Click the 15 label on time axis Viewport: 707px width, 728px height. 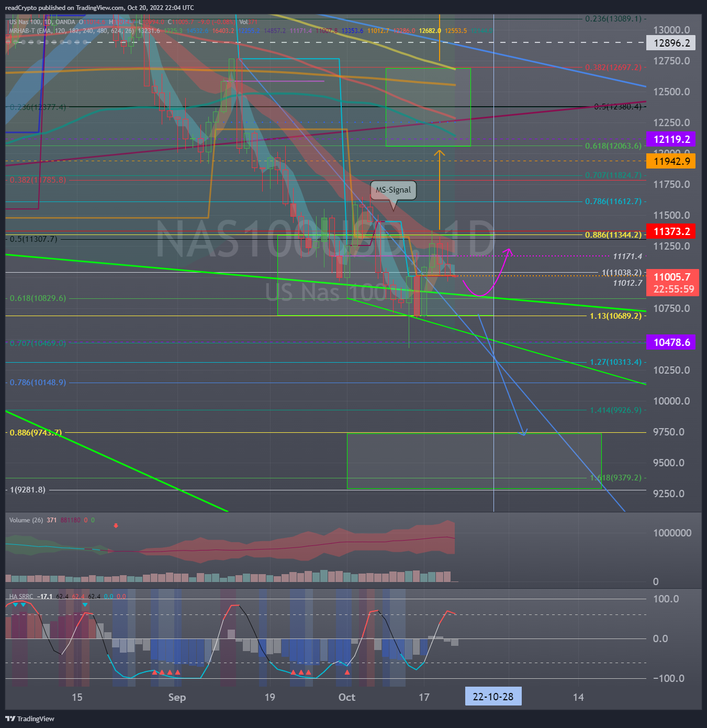(77, 697)
